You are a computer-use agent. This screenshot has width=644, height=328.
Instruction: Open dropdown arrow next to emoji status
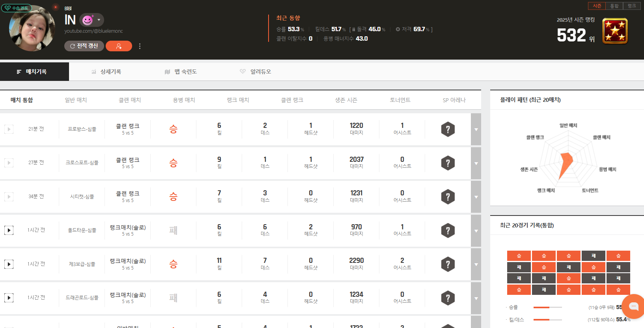coord(99,20)
